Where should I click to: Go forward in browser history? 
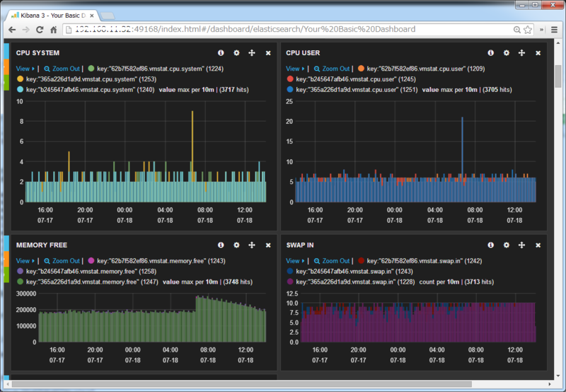pyautogui.click(x=25, y=30)
